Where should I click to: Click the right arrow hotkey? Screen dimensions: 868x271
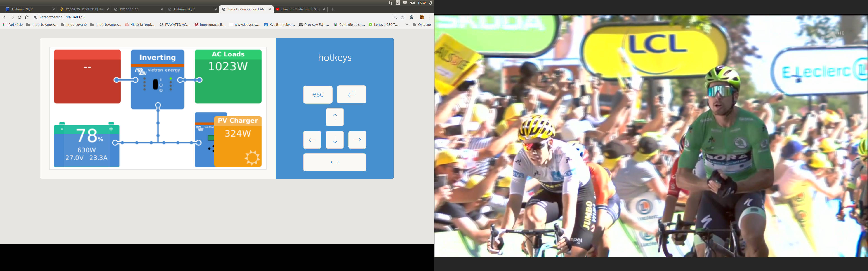click(x=357, y=140)
